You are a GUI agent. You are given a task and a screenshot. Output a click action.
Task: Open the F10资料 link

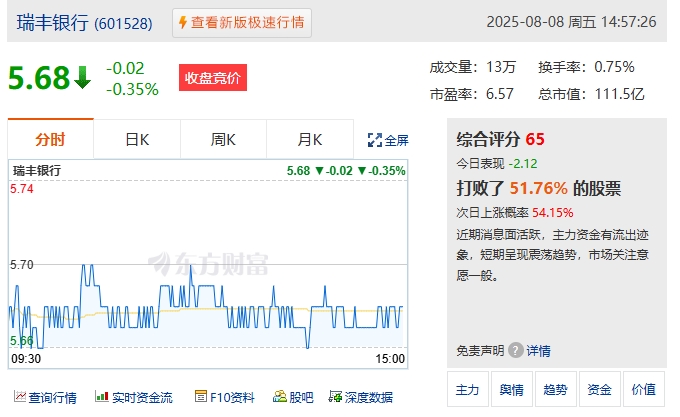tap(232, 397)
